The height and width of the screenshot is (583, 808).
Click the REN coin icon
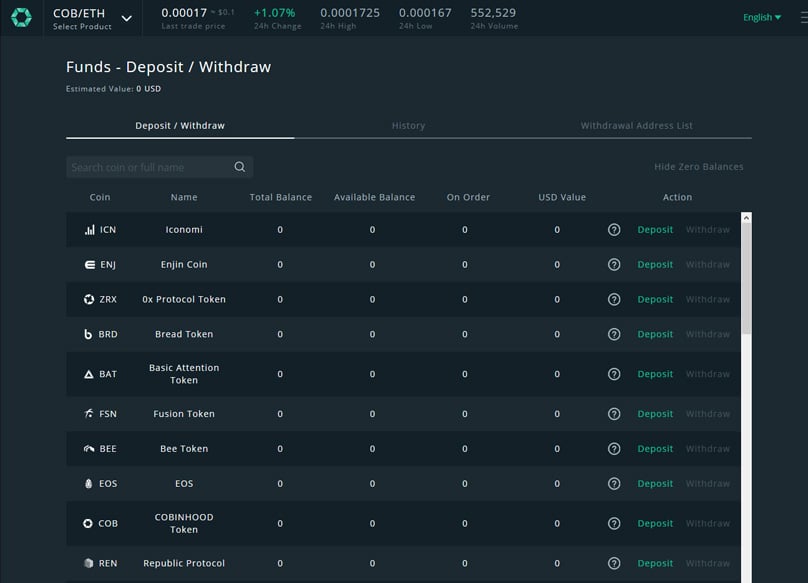89,563
